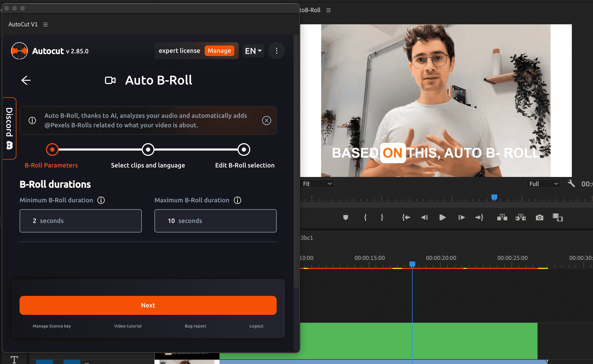Add Marker in program monitor
This screenshot has height=364, width=593.
coord(345,217)
